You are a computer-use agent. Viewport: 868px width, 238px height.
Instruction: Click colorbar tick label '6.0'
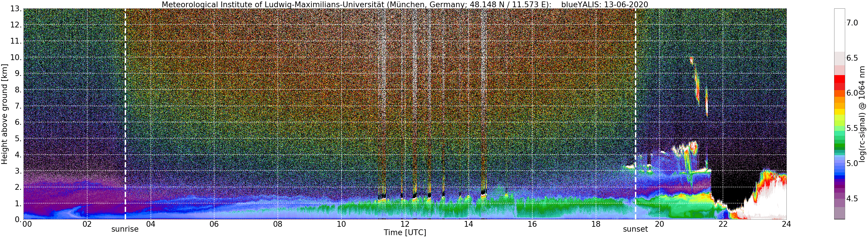click(x=852, y=93)
